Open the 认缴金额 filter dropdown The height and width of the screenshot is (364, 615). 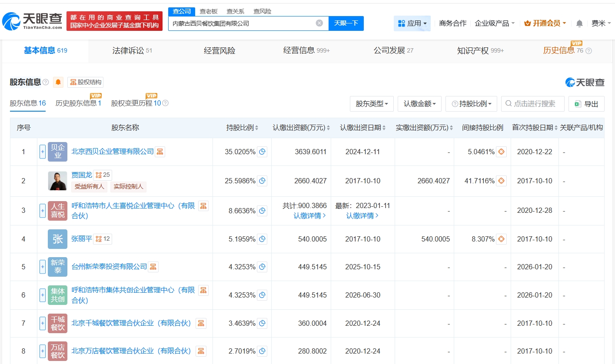[419, 104]
